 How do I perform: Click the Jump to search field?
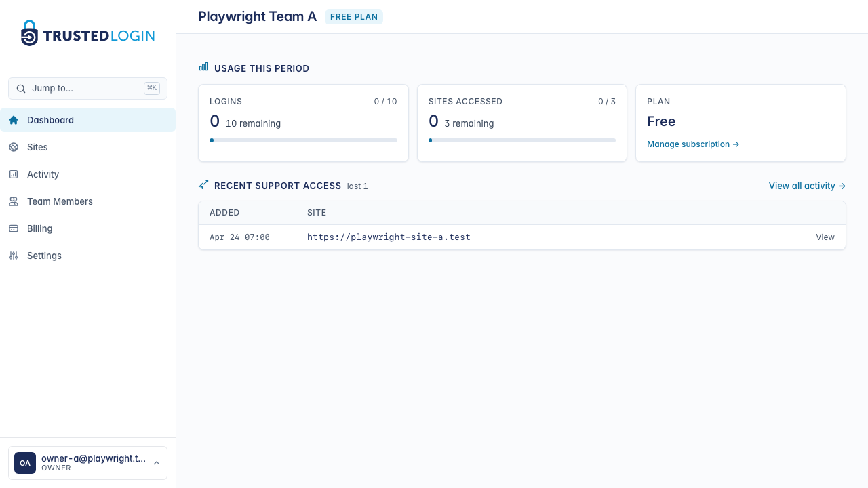(x=81, y=88)
